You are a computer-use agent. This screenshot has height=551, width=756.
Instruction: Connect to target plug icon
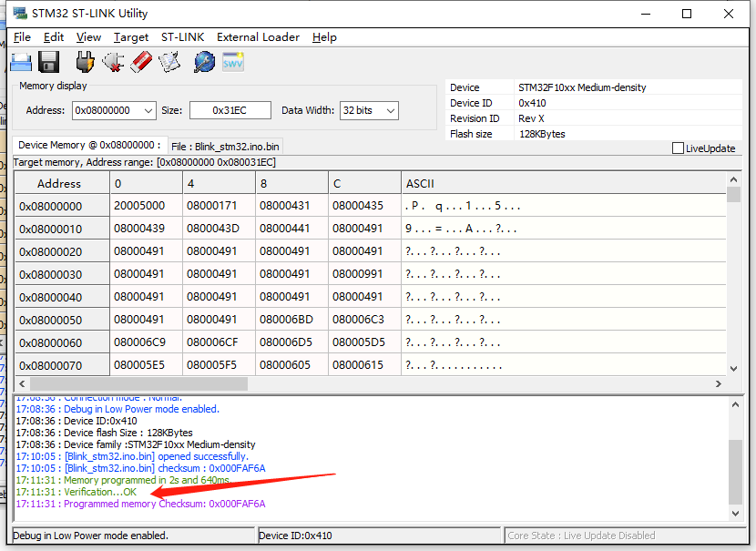(x=85, y=62)
